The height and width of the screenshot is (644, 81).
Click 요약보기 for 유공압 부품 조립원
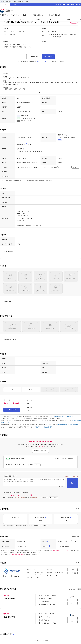coord(72,600)
